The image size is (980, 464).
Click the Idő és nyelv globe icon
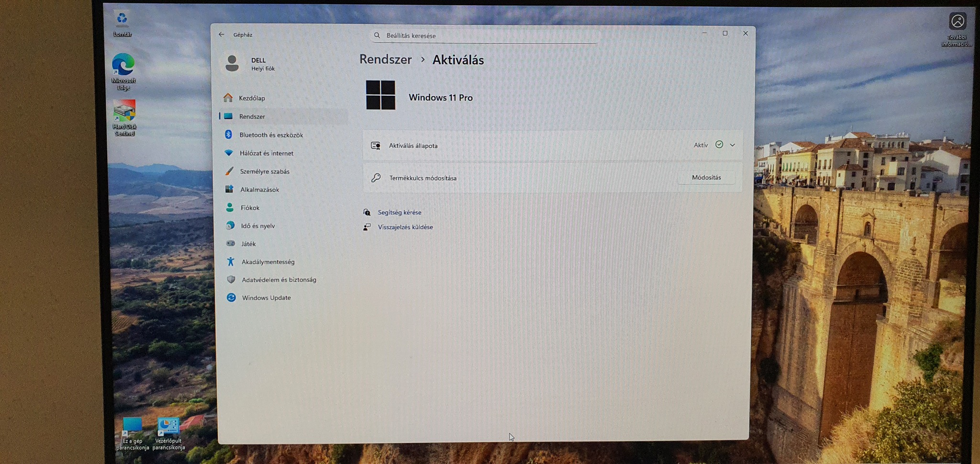tap(230, 226)
